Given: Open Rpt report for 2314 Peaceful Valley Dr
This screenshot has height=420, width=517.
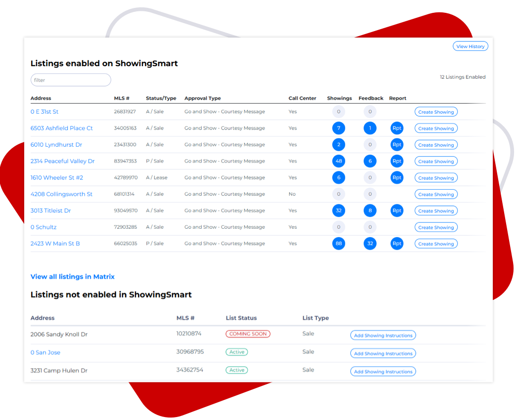Looking at the screenshot, I should pyautogui.click(x=397, y=161).
